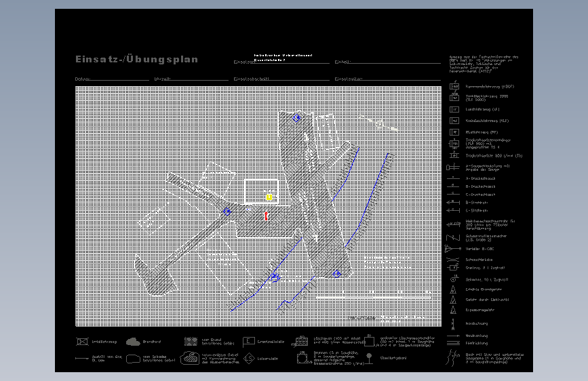The width and height of the screenshot is (588, 381).
Task: Click the Nordrichtung arrow legend symbol
Action: [x=453, y=323]
